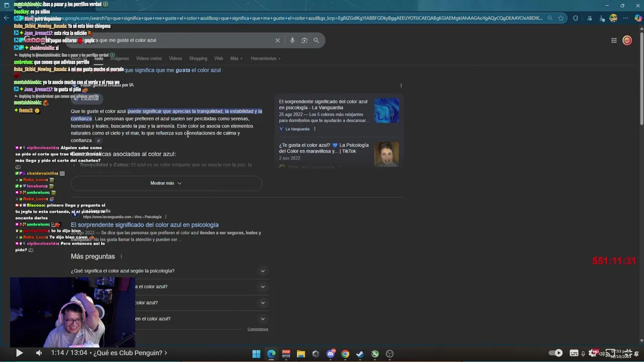Add this page to favorites star
The image size is (644, 362).
coord(561,18)
